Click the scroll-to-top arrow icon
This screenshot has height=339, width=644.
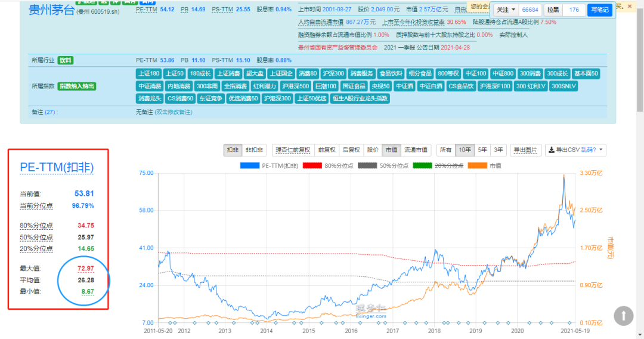(624, 316)
